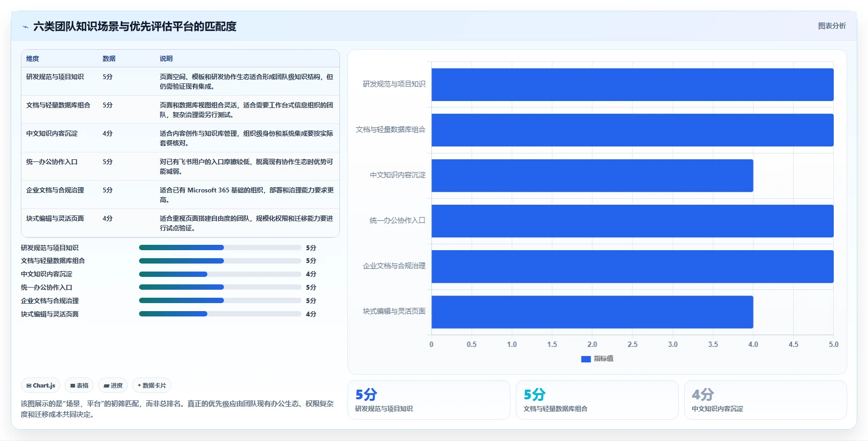The image size is (868, 441).
Task: Click the 统一办公协作入口 bar in the chart
Action: pyautogui.click(x=632, y=221)
